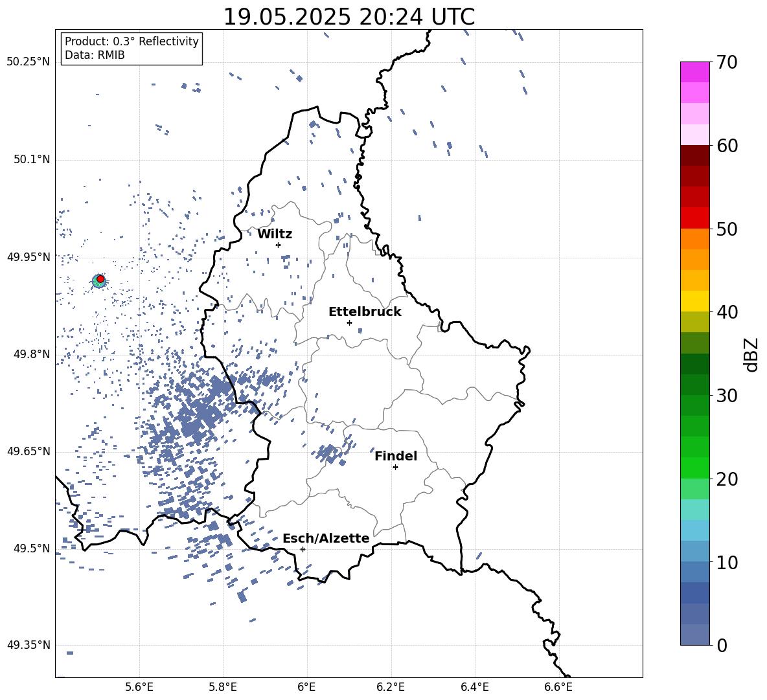Click the '6.4°E' longitude label

(x=474, y=687)
